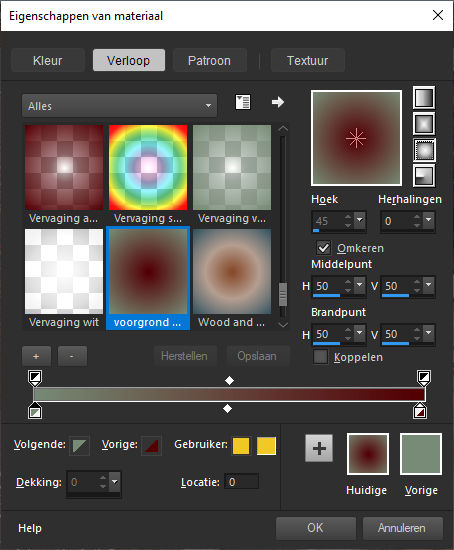
Task: Select the Wood and ... gradient thumbnail
Action: [x=232, y=271]
